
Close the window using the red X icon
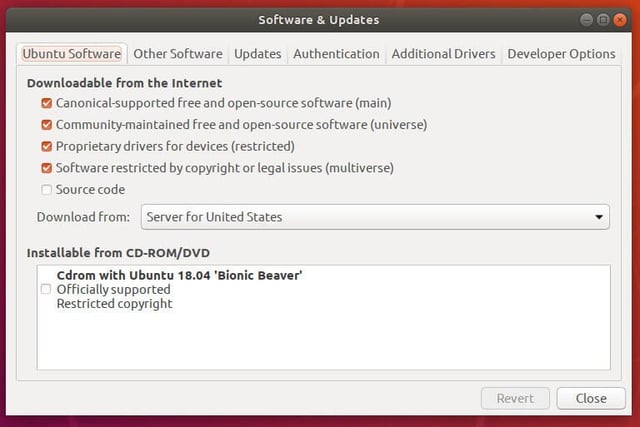click(620, 20)
